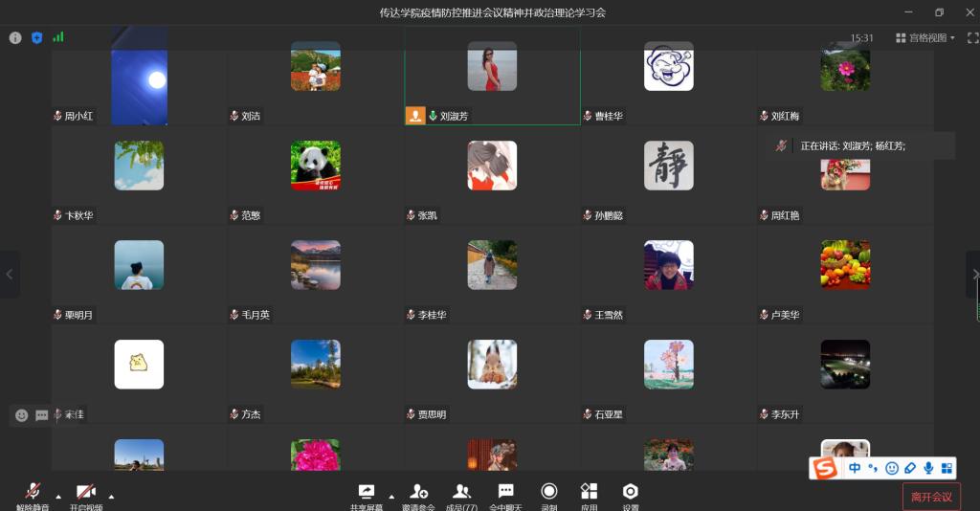Select 曹桂华's cartoon face avatar

tap(669, 66)
